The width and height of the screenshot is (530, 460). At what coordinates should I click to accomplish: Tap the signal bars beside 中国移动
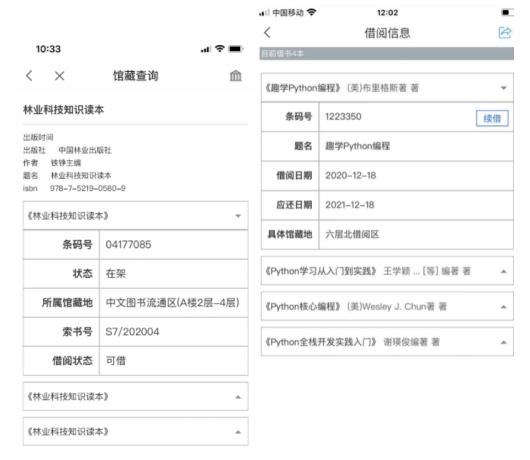tap(264, 13)
